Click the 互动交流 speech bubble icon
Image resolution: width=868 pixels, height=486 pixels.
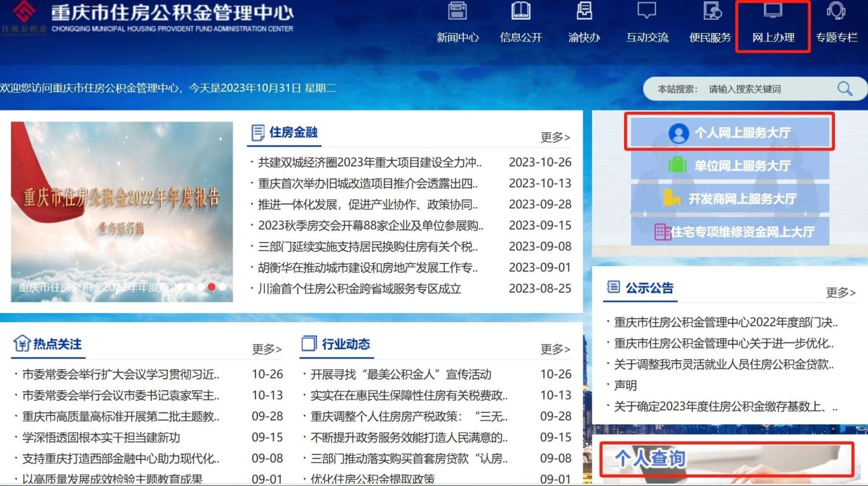[647, 11]
